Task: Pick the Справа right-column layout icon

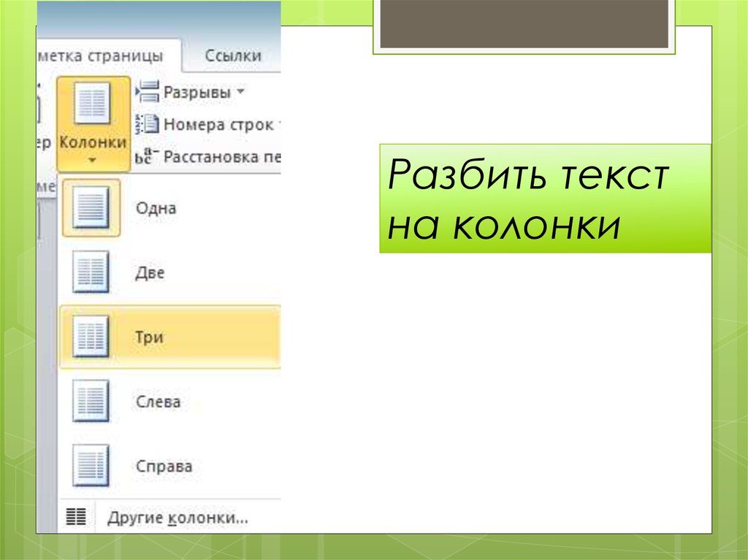Action: click(x=91, y=466)
